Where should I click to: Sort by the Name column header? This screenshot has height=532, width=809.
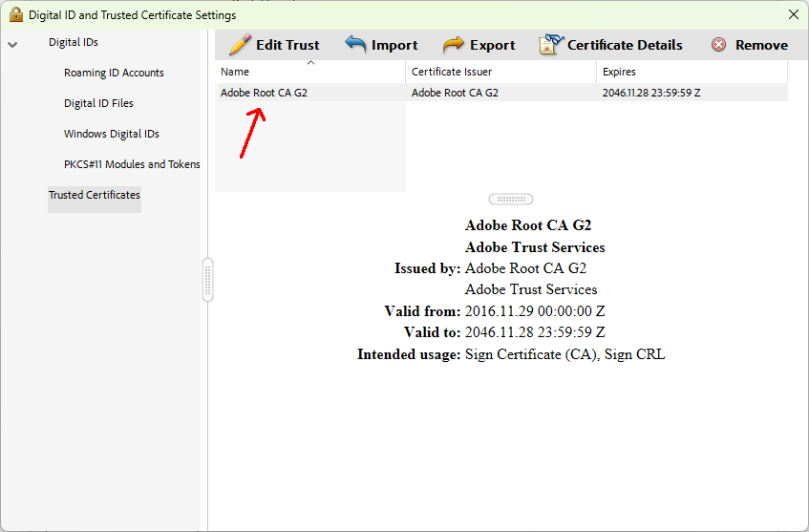pos(309,72)
